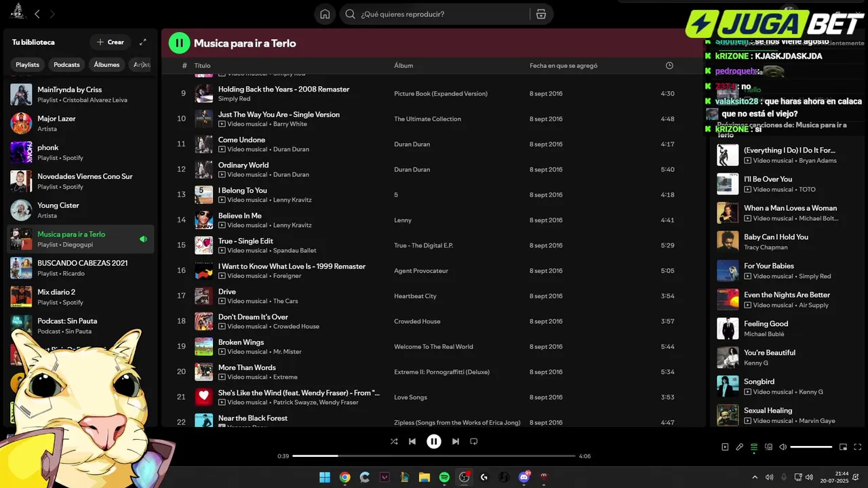The image size is (868, 488).
Task: Sort tracks by the Título column
Action: (202, 66)
